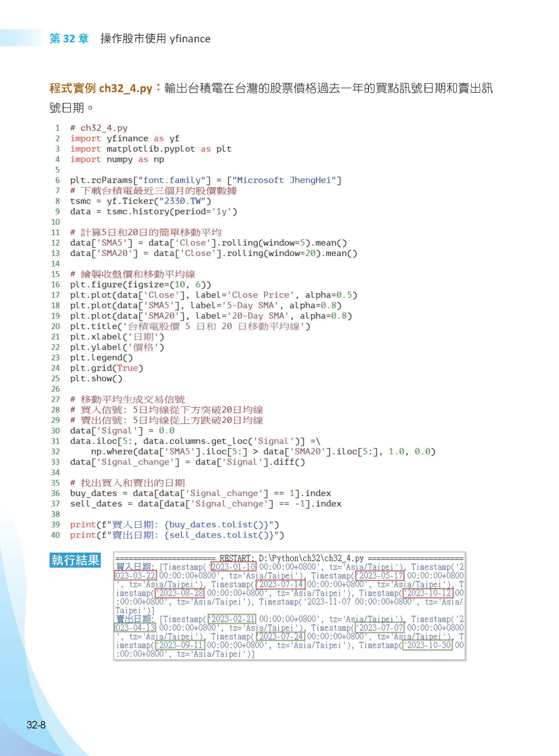Click comment "# 下載台積電最近三個月的股價數據"
Screen dimensions: 559x756
(153, 190)
